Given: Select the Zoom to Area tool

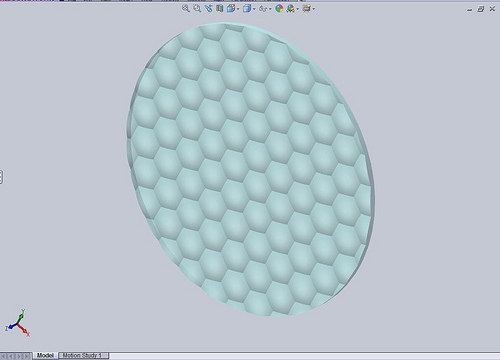Looking at the screenshot, I should click(197, 8).
